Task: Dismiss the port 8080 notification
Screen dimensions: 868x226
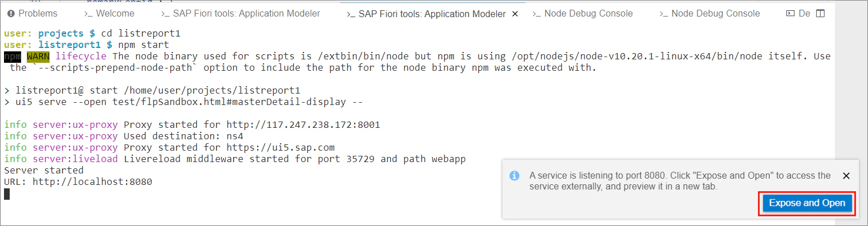Action: [x=846, y=176]
